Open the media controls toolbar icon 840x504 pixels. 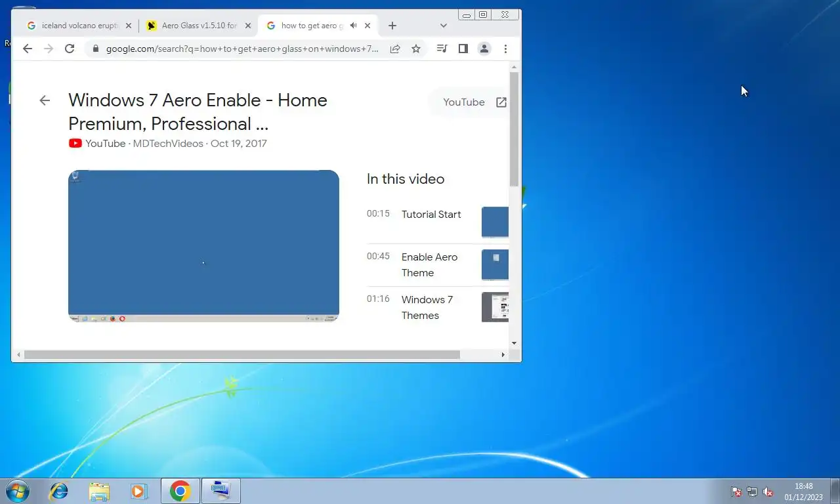tap(442, 49)
